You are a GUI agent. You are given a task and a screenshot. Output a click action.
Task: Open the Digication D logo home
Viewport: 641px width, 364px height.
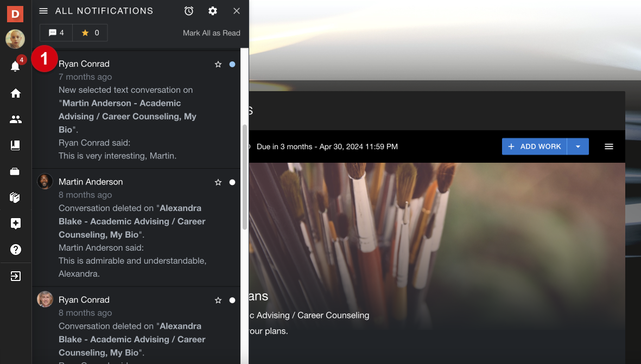(15, 14)
